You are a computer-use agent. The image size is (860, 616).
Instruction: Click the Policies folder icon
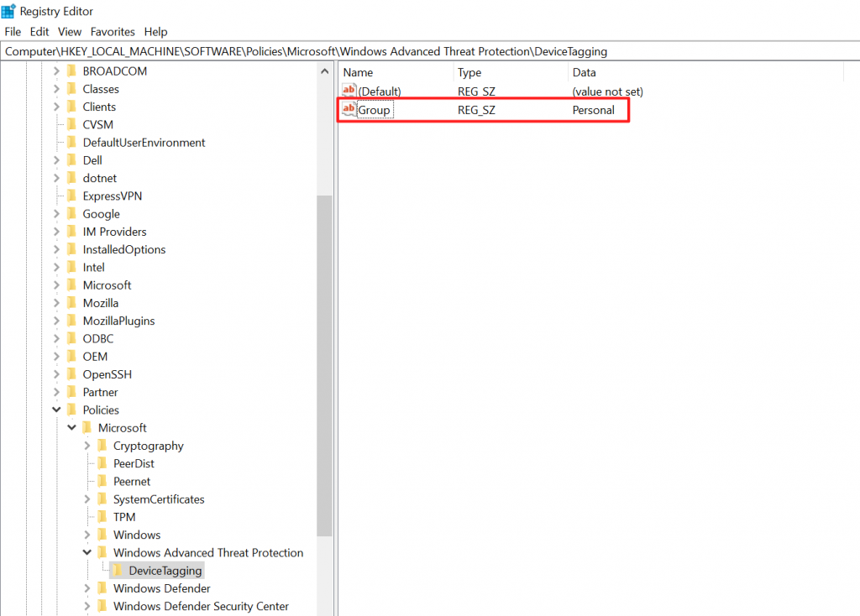point(71,410)
